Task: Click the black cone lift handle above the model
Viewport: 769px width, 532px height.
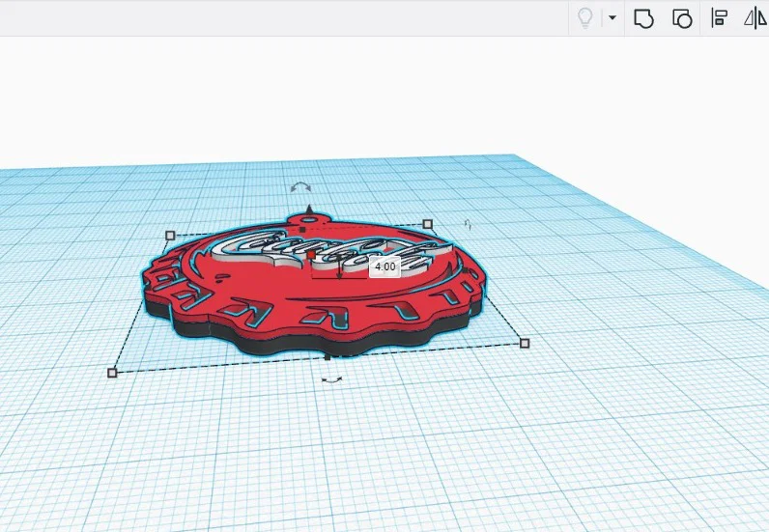Action: (x=309, y=210)
